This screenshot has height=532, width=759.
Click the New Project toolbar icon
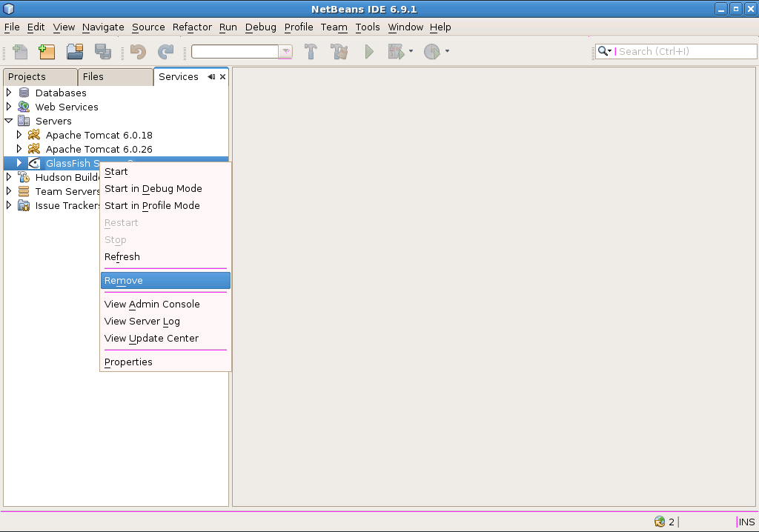(47, 52)
